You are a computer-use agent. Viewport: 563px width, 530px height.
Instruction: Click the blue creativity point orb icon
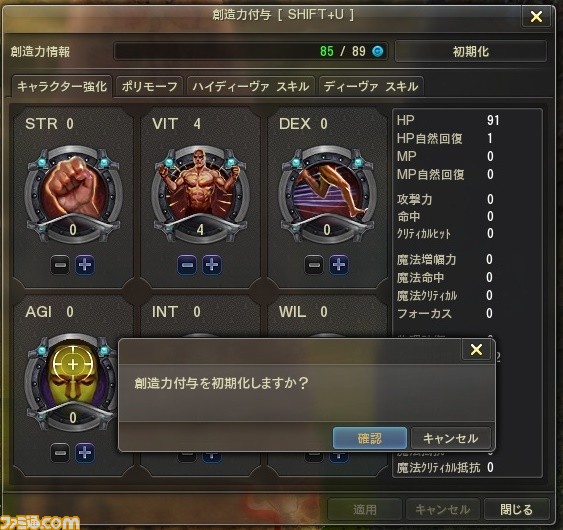(377, 51)
